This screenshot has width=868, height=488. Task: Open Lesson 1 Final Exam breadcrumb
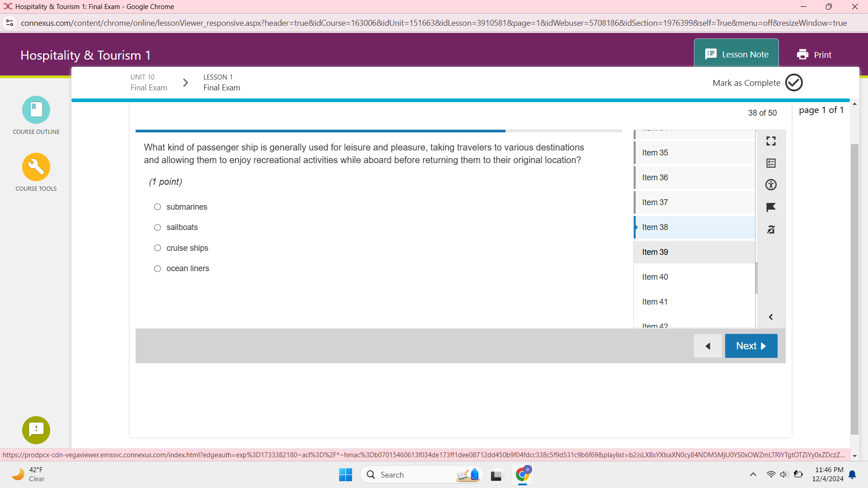tap(222, 83)
